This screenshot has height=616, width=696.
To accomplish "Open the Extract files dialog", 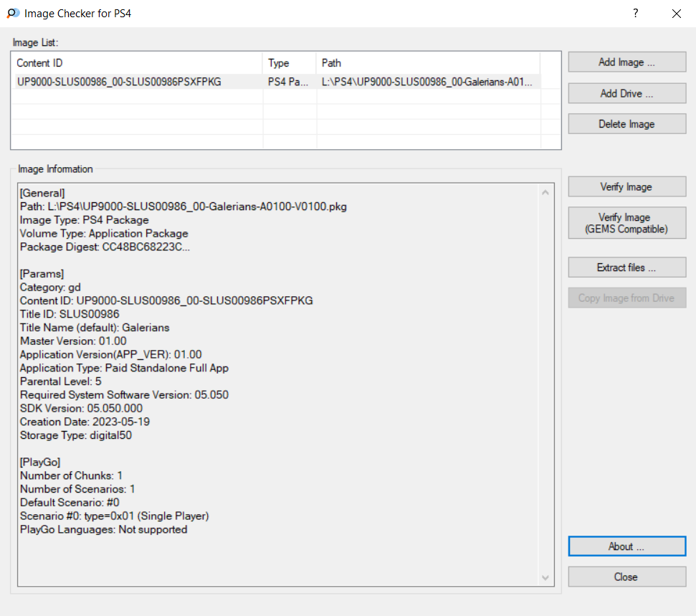I will tap(626, 267).
